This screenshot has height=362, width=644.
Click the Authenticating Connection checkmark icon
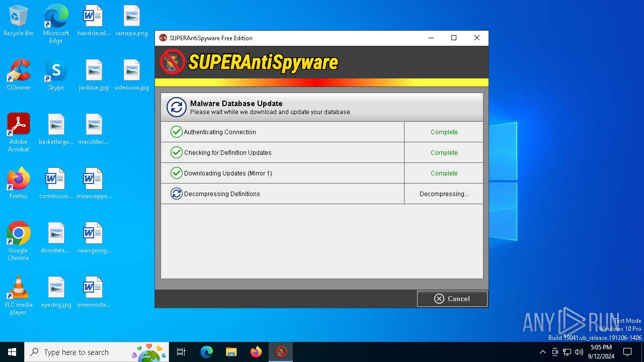(176, 132)
